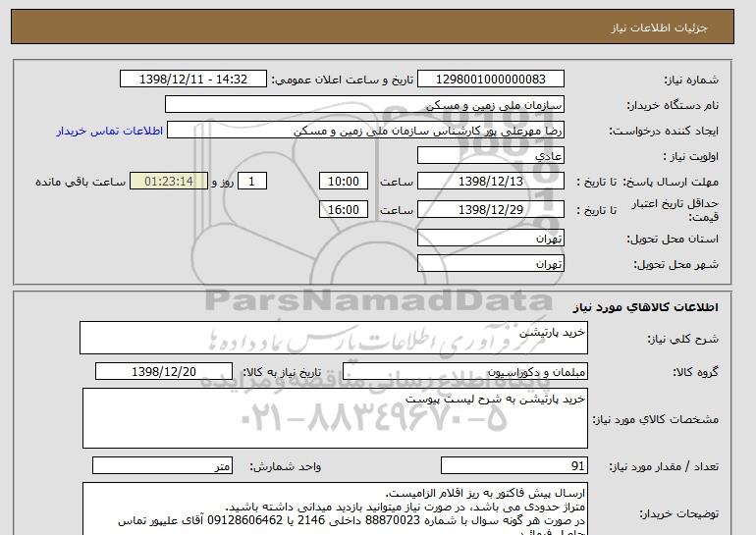Click the priority field showing عادی
The height and width of the screenshot is (535, 756).
click(x=490, y=156)
